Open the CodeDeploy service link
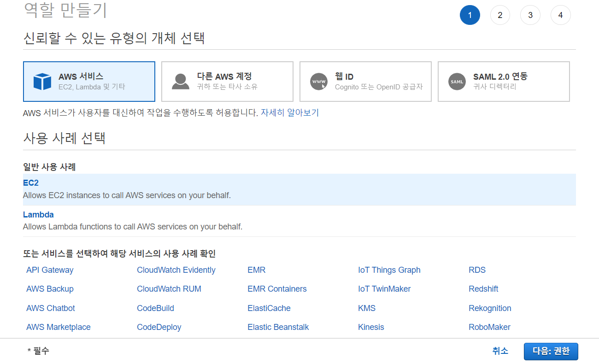The height and width of the screenshot is (364, 599). tap(159, 327)
